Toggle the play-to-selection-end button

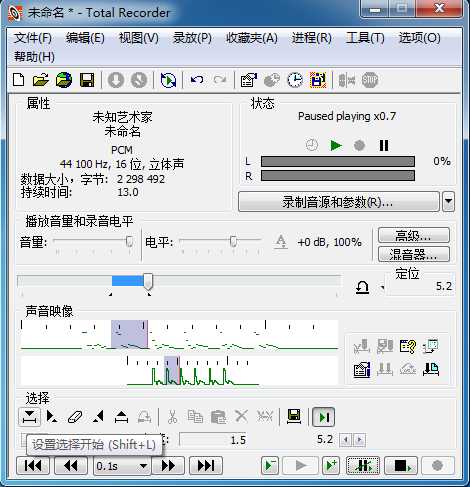[323, 417]
